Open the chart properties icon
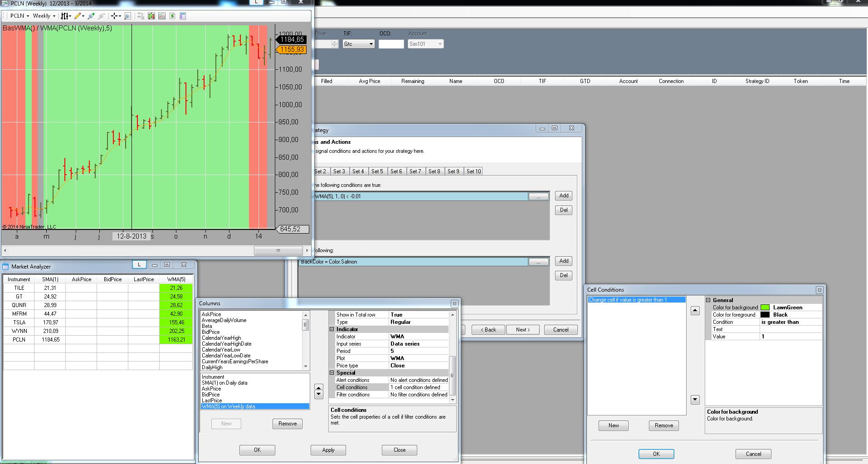This screenshot has height=464, width=868. click(x=183, y=16)
